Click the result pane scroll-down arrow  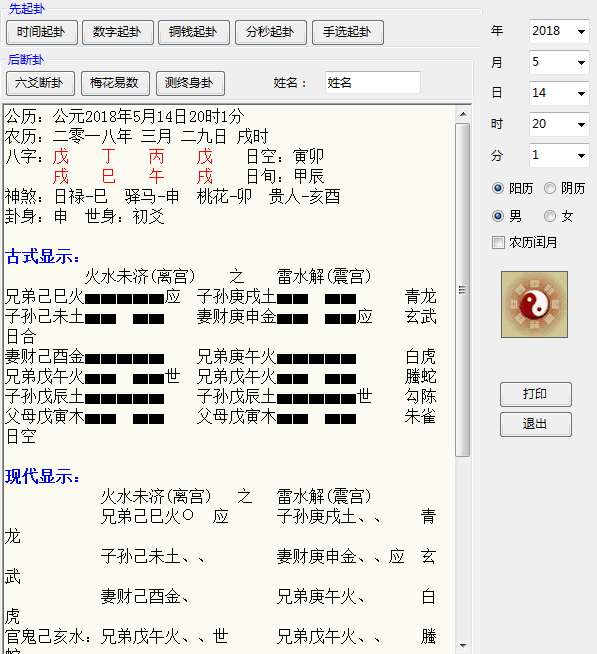[463, 646]
